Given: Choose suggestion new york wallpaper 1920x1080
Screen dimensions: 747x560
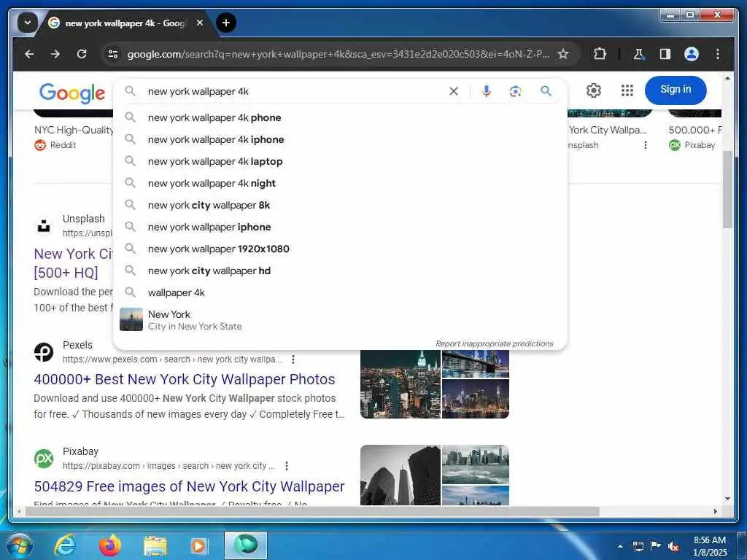Looking at the screenshot, I should coord(340,249).
